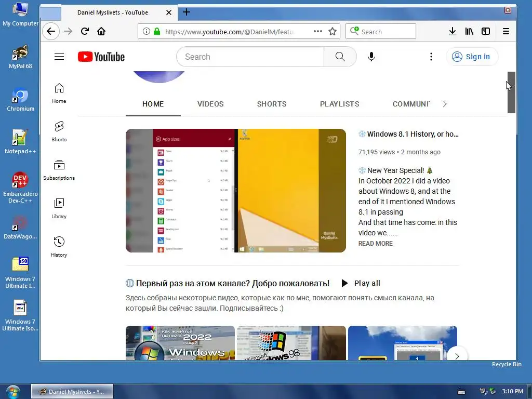Click the browser toolbar Search box
Screen dimensions: 532x399
[381, 32]
